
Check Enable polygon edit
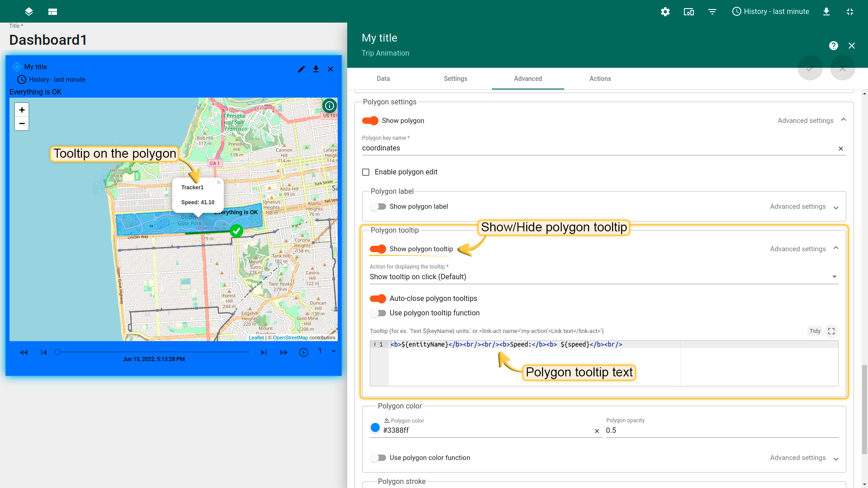click(366, 172)
